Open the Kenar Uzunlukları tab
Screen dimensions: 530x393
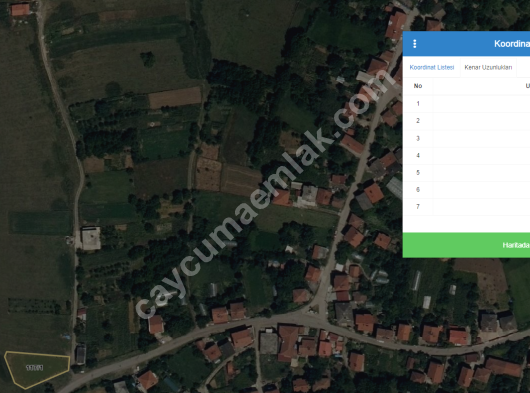point(488,67)
